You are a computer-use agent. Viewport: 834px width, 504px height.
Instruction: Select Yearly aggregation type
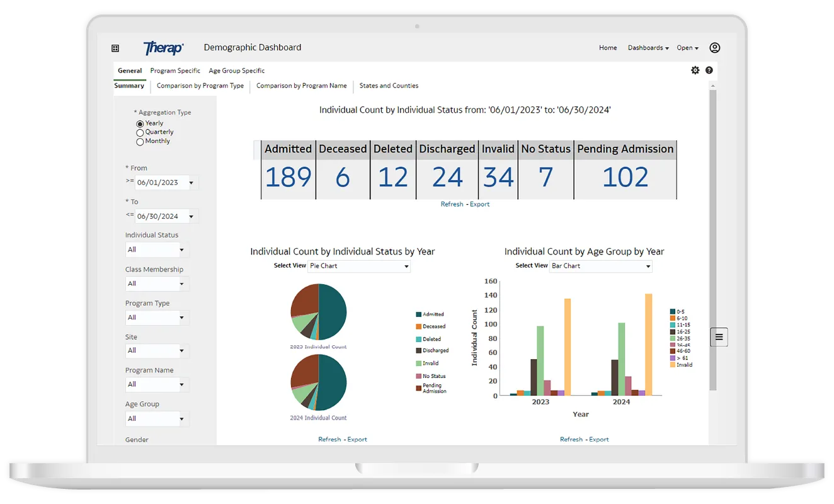[140, 123]
